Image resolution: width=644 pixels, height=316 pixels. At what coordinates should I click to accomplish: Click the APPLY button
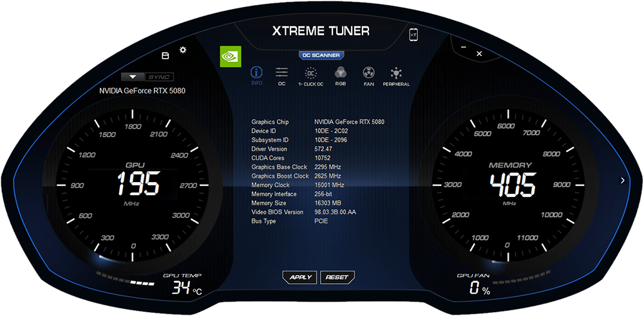click(x=300, y=277)
